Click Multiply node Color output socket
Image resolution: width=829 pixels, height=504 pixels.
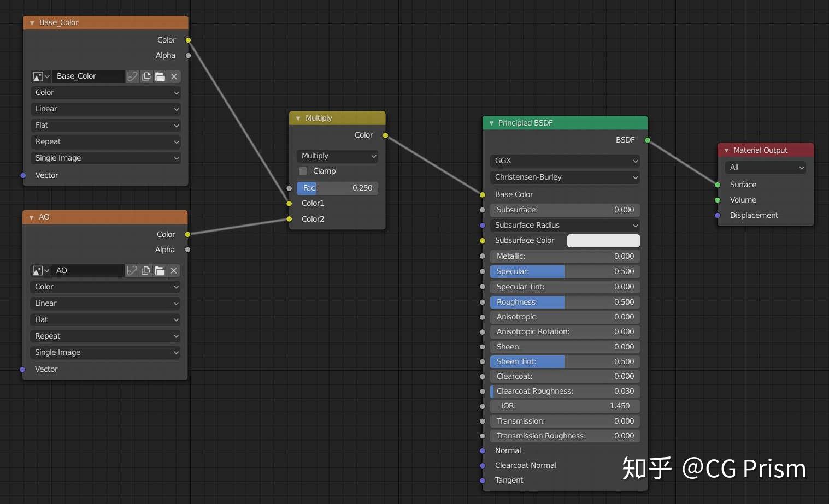coord(385,135)
